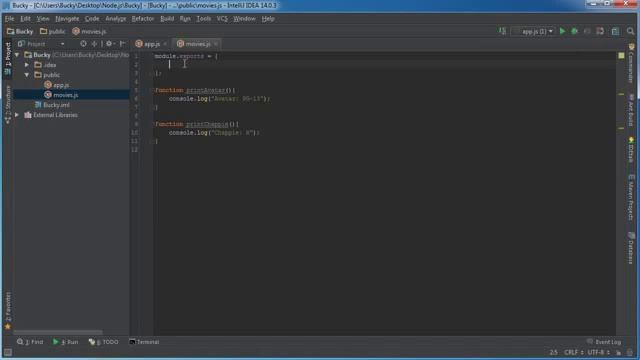Open Search Everywhere magnifier icon
640x360 pixels.
[x=630, y=31]
